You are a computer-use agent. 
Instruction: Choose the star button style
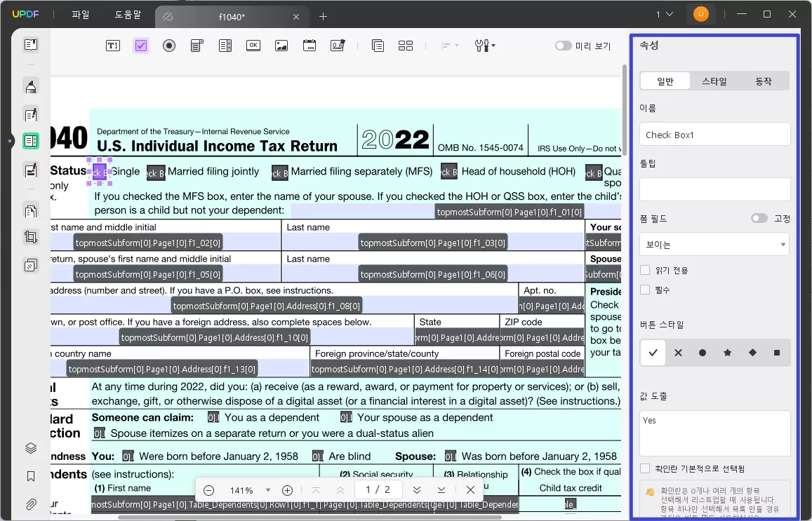(x=727, y=353)
